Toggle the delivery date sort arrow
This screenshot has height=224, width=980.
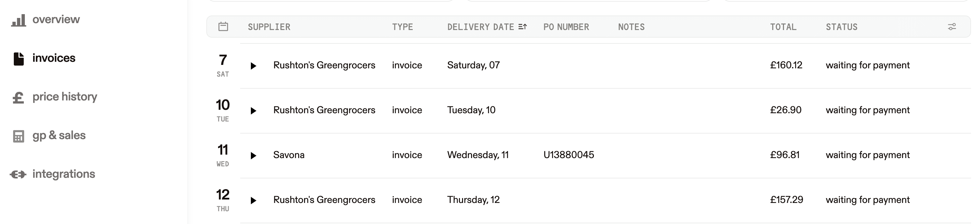tap(523, 27)
